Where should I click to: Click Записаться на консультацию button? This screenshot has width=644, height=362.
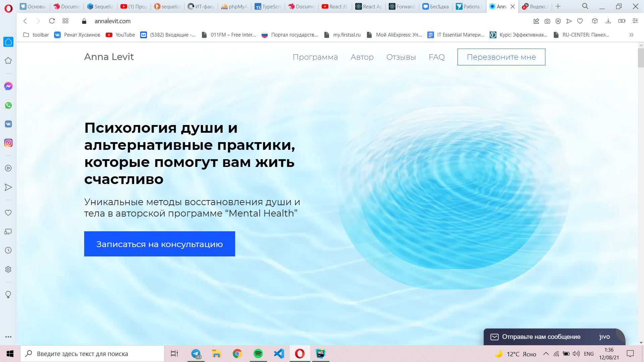(x=159, y=244)
